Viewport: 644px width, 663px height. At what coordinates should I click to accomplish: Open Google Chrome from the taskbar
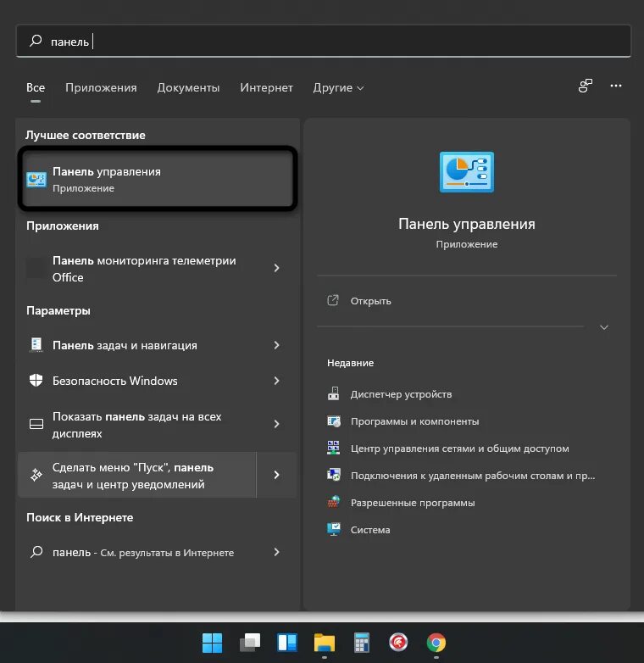(436, 643)
